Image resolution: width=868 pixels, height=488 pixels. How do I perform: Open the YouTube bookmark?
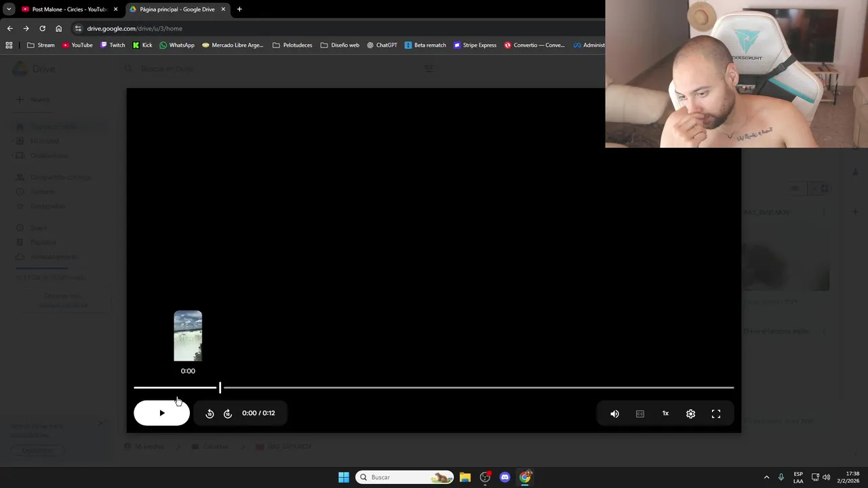click(x=77, y=45)
